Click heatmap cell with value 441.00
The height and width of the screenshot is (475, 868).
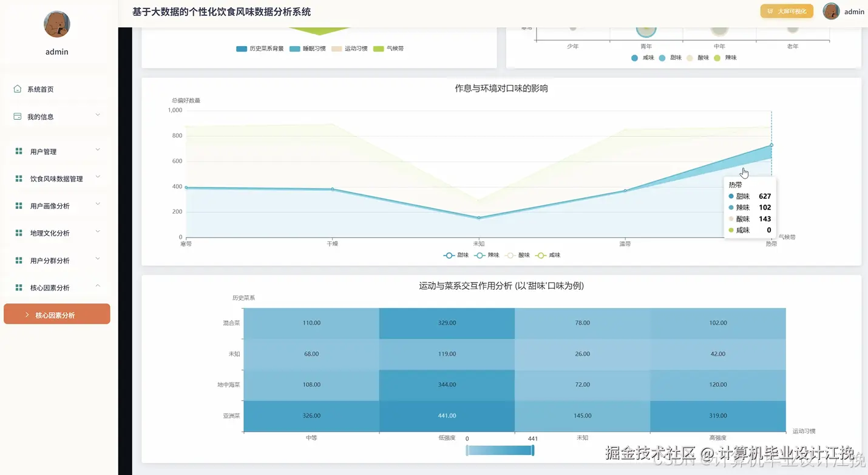[x=447, y=416]
